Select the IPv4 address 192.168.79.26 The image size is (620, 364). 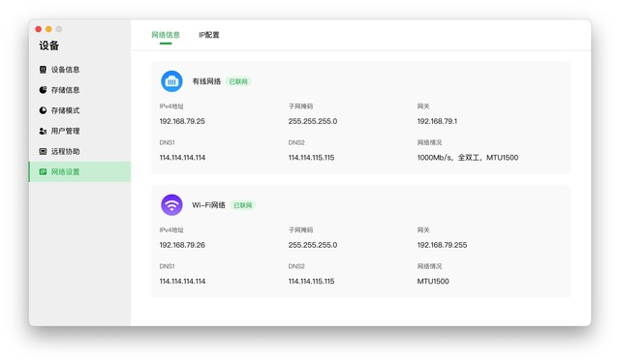click(x=182, y=245)
